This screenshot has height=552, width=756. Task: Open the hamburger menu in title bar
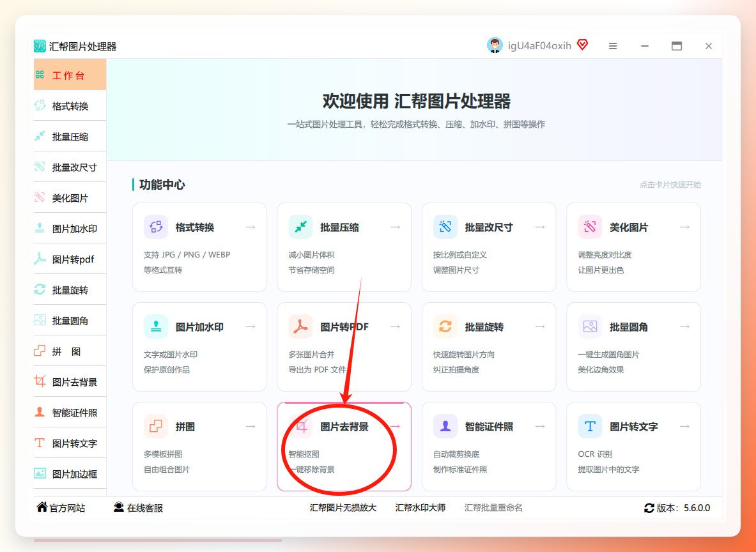coord(613,46)
